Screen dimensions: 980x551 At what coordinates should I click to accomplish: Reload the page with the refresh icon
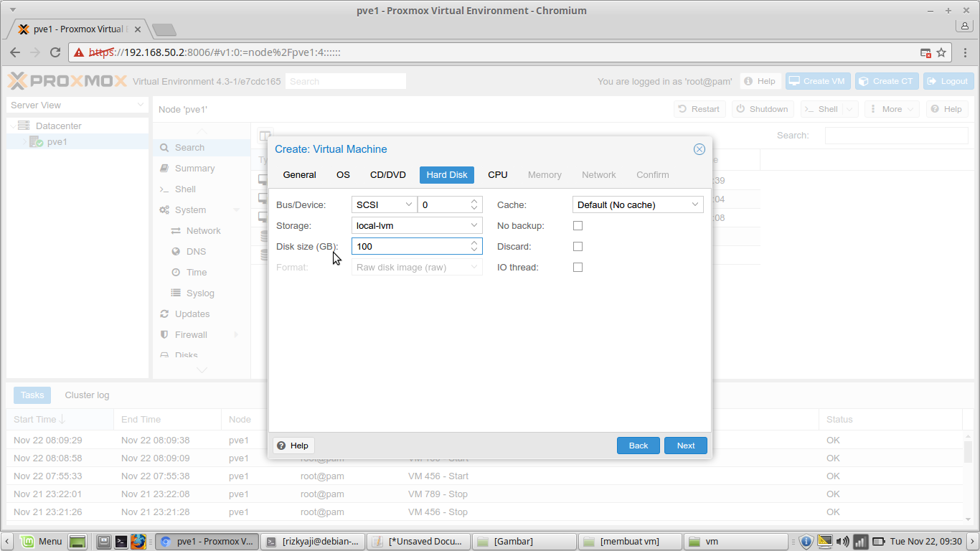(x=55, y=52)
